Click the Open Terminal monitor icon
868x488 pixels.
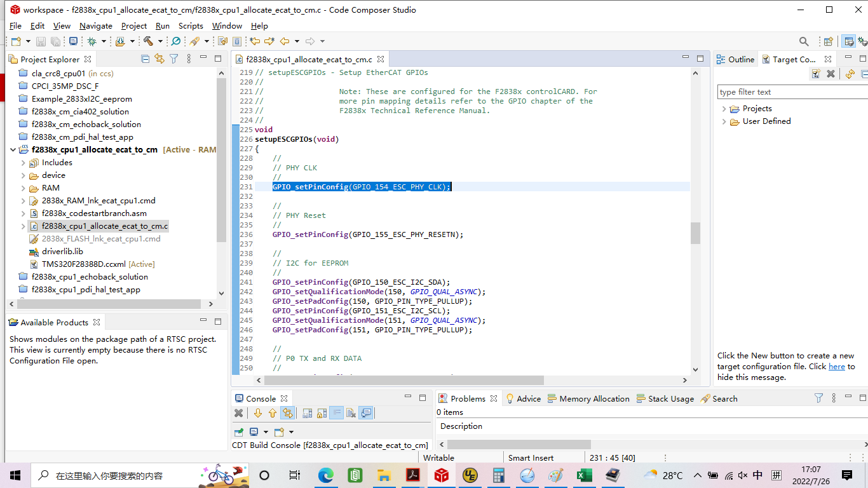click(73, 41)
